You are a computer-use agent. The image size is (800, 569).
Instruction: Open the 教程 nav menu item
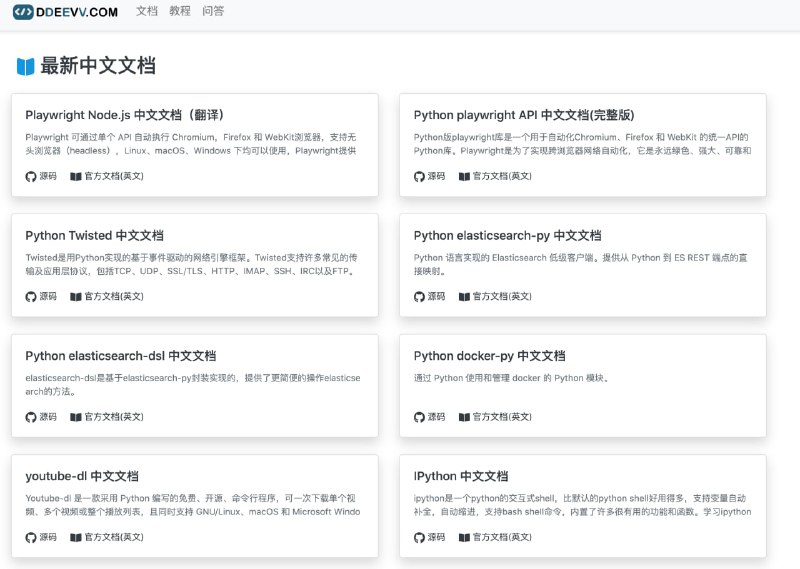click(180, 11)
